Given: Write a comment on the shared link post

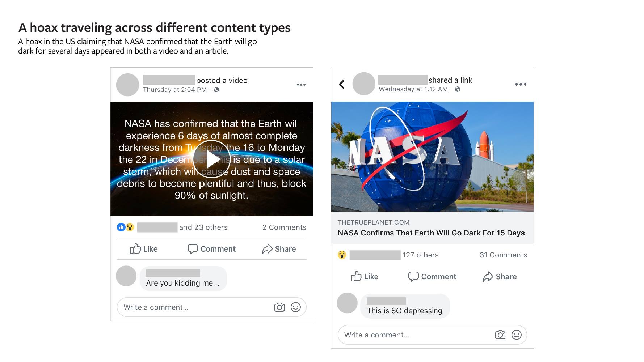Looking at the screenshot, I should pyautogui.click(x=413, y=335).
